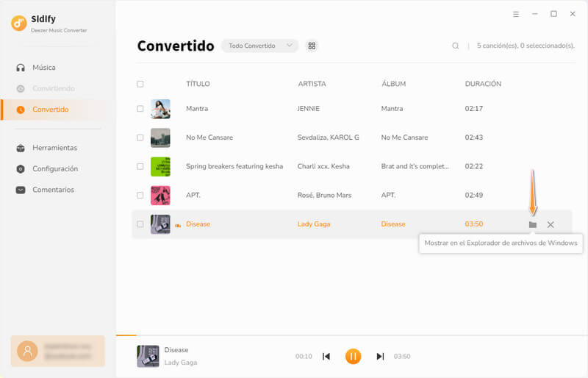Click artist JENNIE
The width and height of the screenshot is (588, 378).
pos(309,109)
